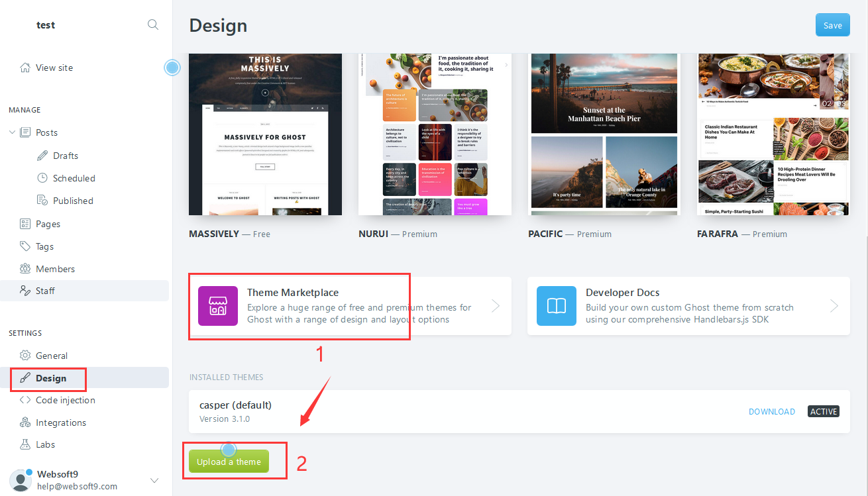Click the Tags icon in sidebar

coord(25,246)
